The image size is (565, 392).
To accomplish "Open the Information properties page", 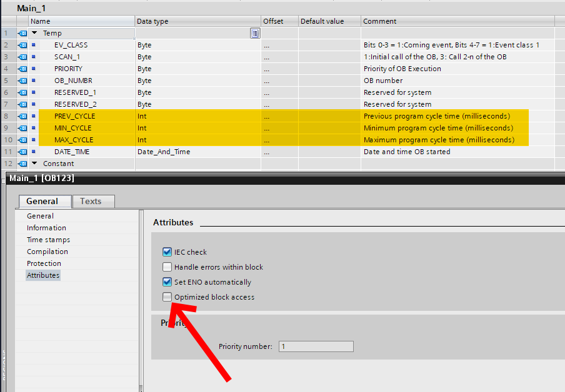I will click(x=46, y=228).
